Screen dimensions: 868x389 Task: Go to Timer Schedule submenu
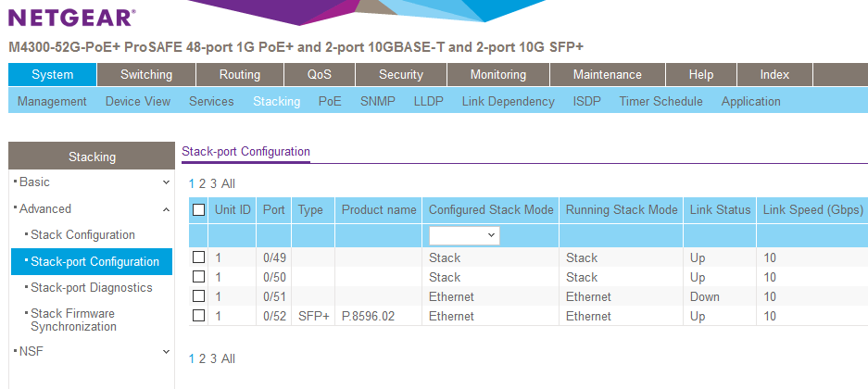pos(661,101)
